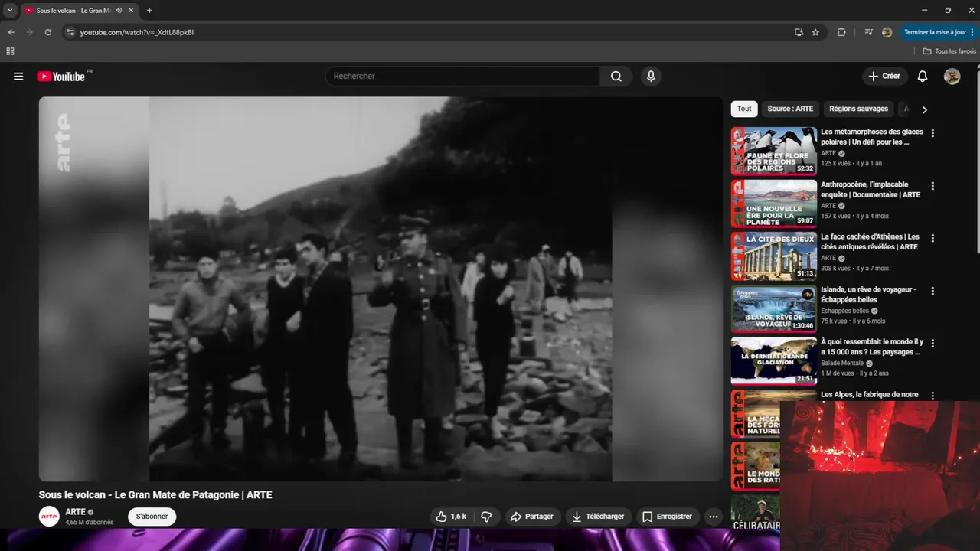Viewport: 980px width, 551px height.
Task: Open La cité des dieux thumbnail
Action: pos(774,256)
